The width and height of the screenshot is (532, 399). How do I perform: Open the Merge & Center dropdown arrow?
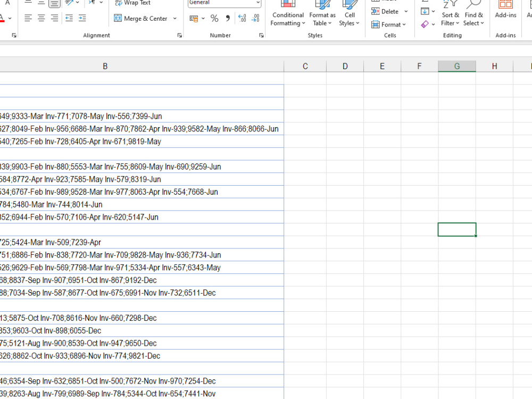point(174,18)
